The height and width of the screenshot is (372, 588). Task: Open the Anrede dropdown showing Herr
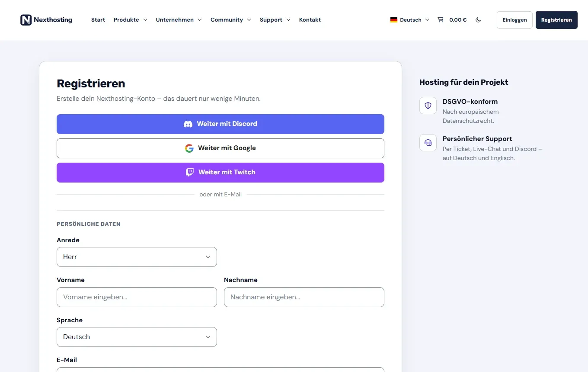[x=137, y=257]
